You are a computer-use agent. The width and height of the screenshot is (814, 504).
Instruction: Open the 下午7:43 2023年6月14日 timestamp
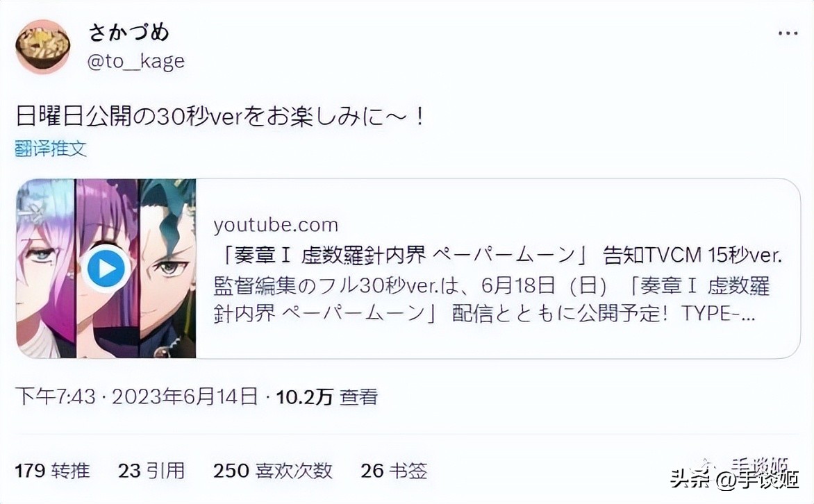[137, 397]
